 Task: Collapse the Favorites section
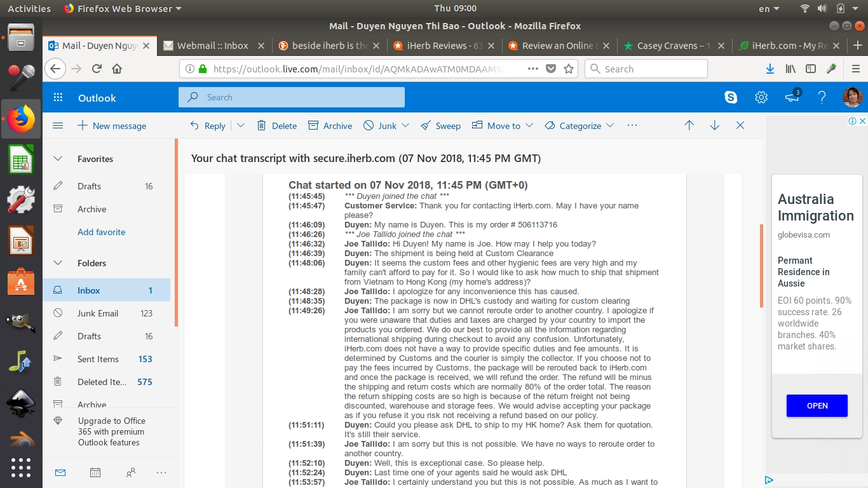[x=58, y=159]
